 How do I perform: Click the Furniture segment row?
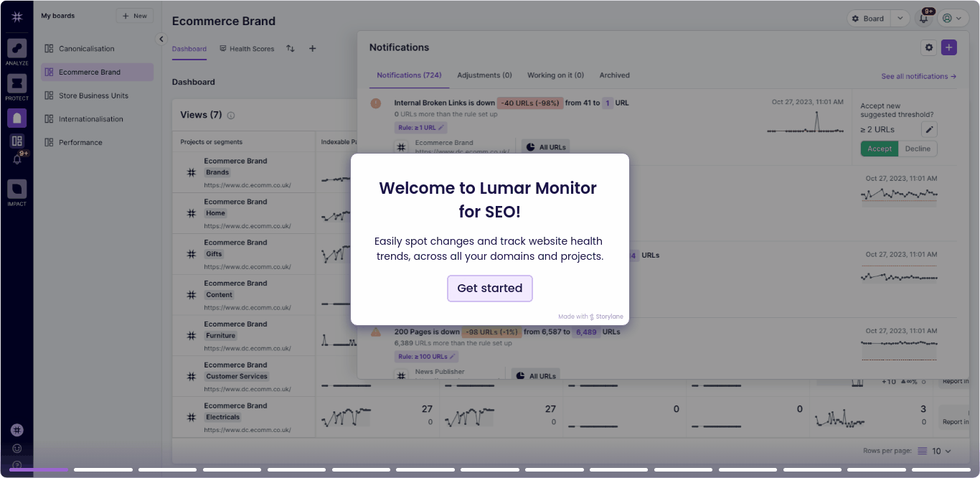coord(244,336)
